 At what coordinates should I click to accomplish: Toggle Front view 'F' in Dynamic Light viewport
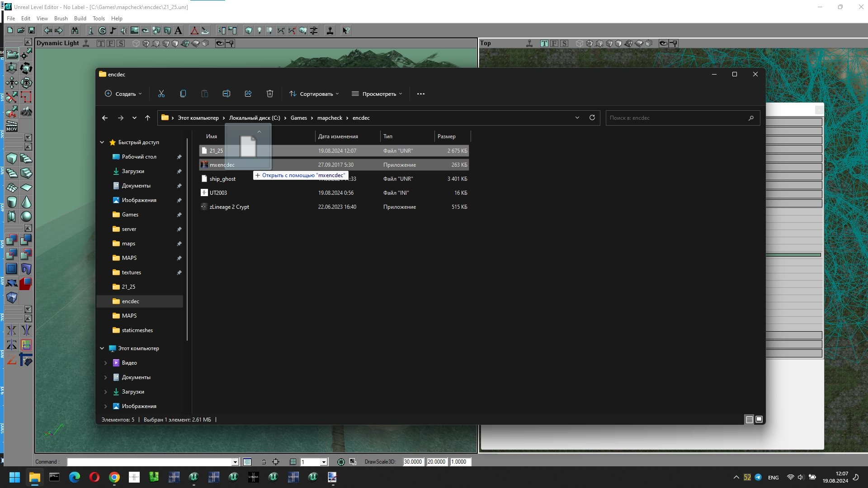click(111, 43)
